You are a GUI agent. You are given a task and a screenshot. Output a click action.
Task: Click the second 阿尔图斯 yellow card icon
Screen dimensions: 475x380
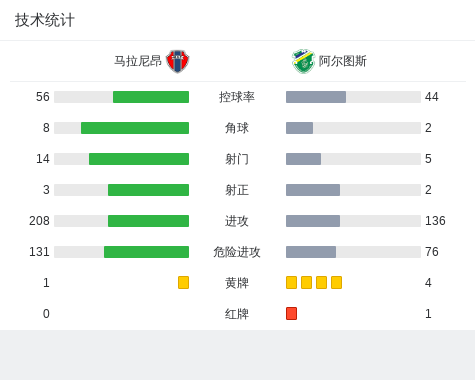[306, 282]
